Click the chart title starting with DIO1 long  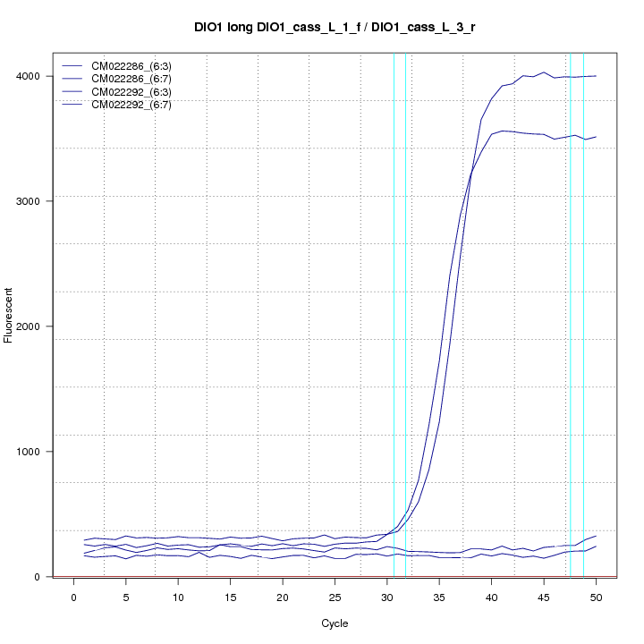pos(335,28)
